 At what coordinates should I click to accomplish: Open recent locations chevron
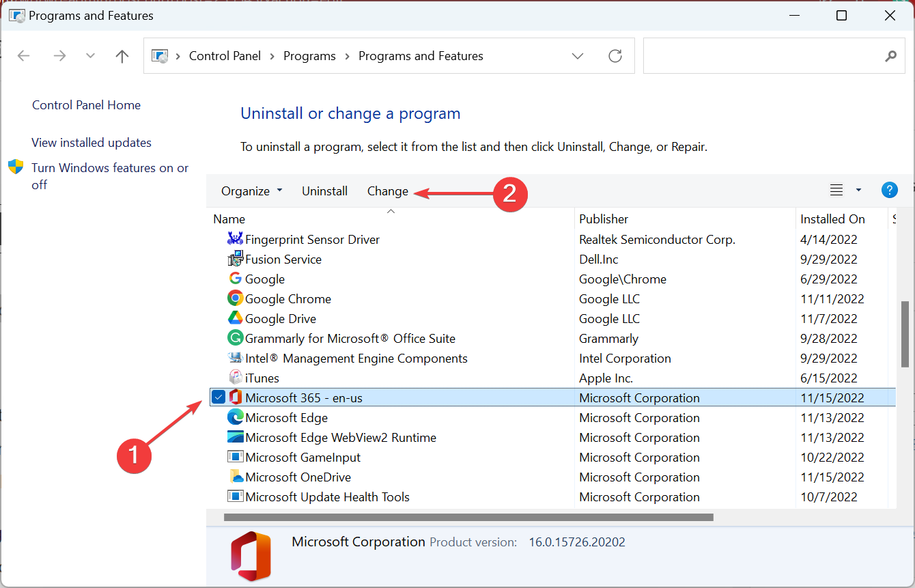point(90,56)
